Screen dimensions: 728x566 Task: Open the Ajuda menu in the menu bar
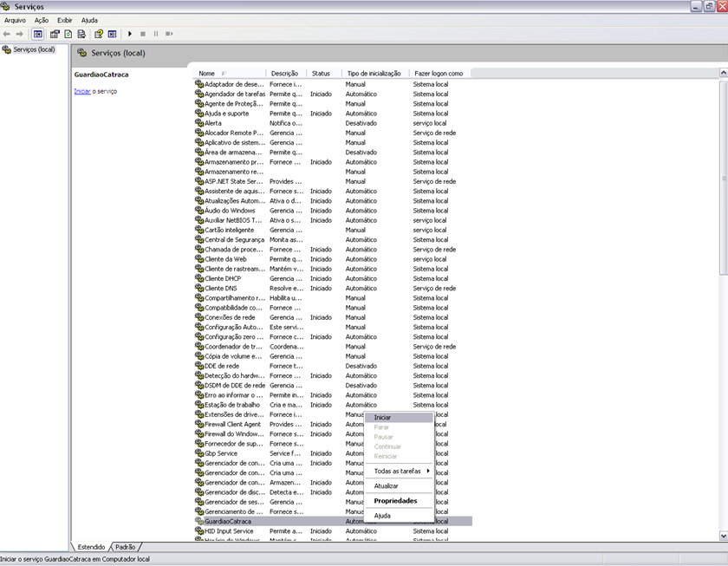tap(89, 21)
